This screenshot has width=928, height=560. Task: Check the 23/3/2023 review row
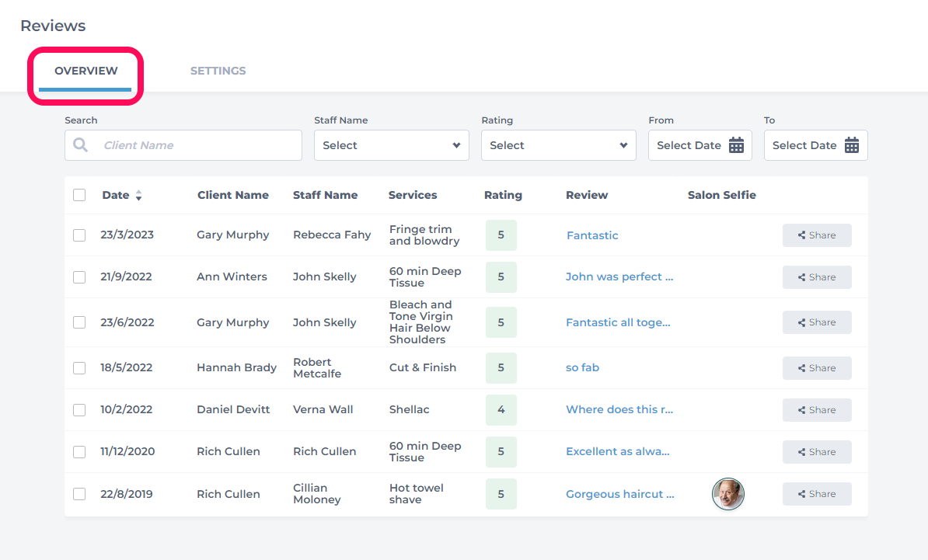pos(79,235)
